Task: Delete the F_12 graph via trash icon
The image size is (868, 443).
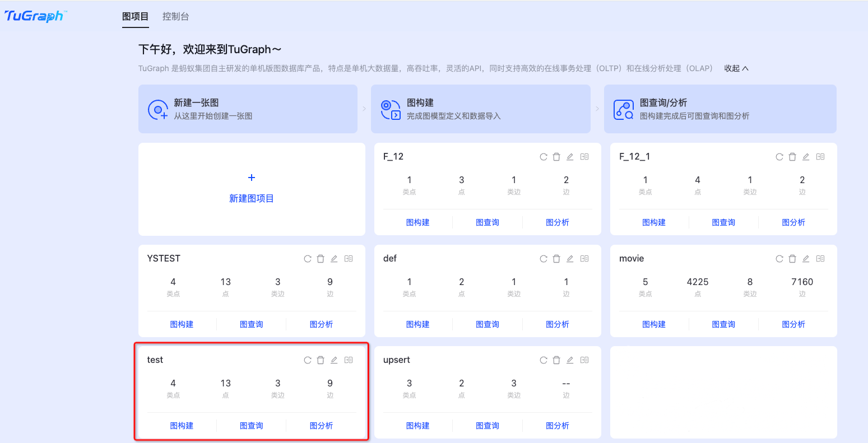Action: point(556,157)
